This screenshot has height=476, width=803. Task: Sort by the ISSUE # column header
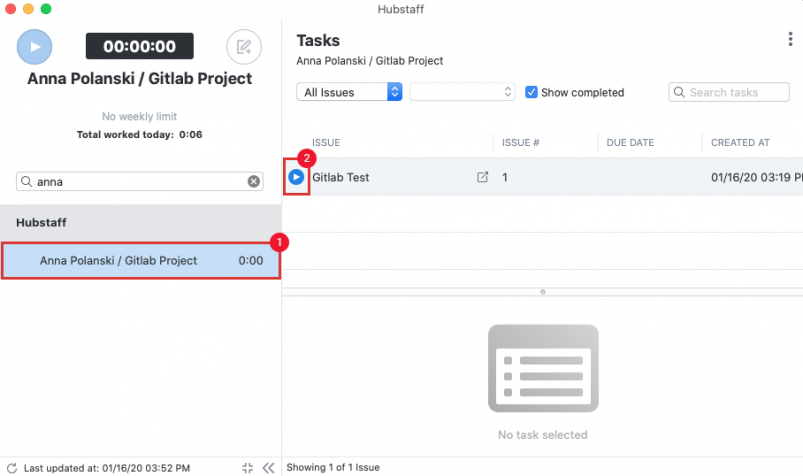pyautogui.click(x=521, y=143)
